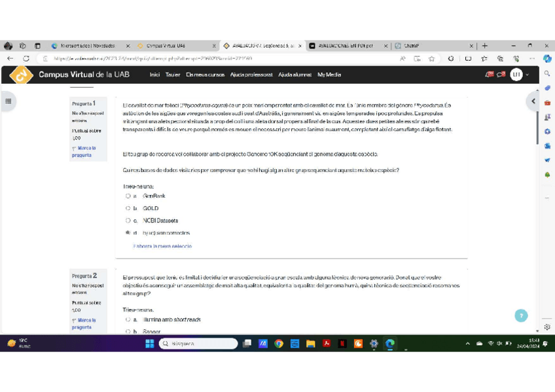Open the course index drawer icon

click(x=8, y=101)
